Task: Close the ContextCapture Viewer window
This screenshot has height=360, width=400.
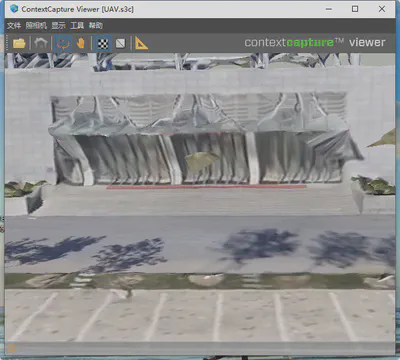Action: (382, 9)
